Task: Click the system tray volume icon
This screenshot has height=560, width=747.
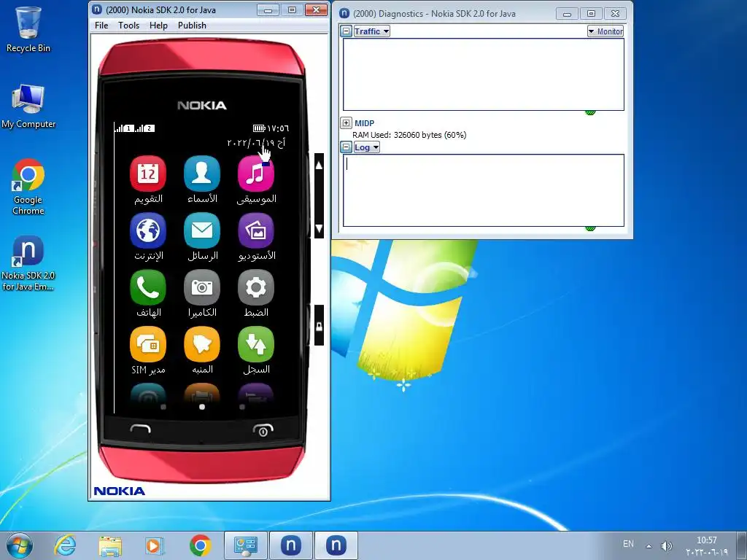Action: tap(667, 545)
